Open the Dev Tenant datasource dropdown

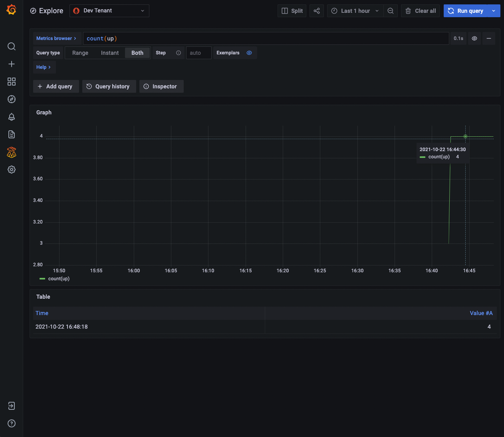coord(109,11)
